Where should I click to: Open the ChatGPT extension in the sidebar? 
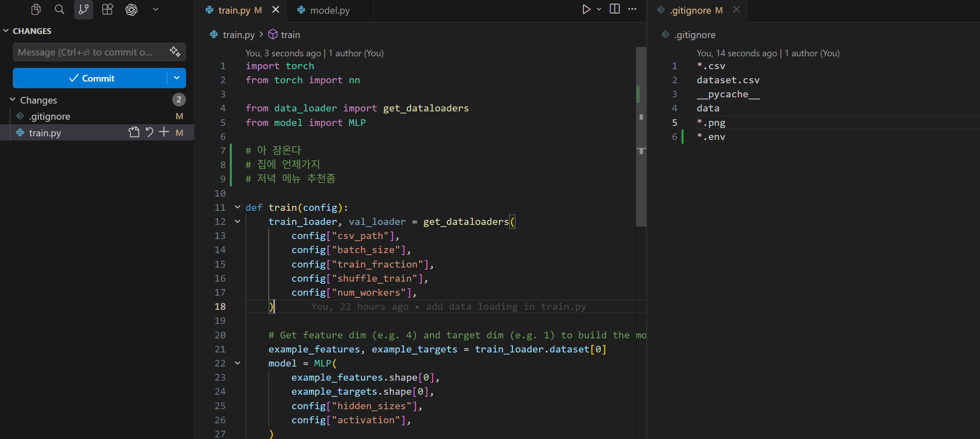point(131,10)
